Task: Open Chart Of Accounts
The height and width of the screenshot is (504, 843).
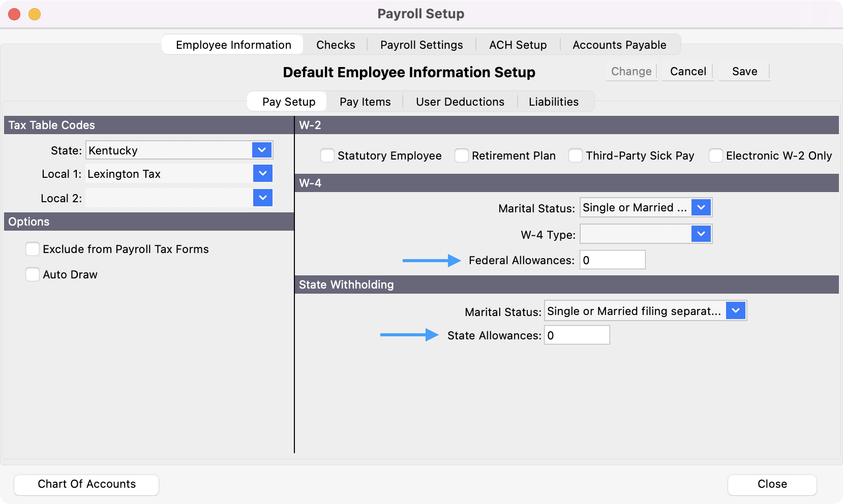Action: coord(86,484)
